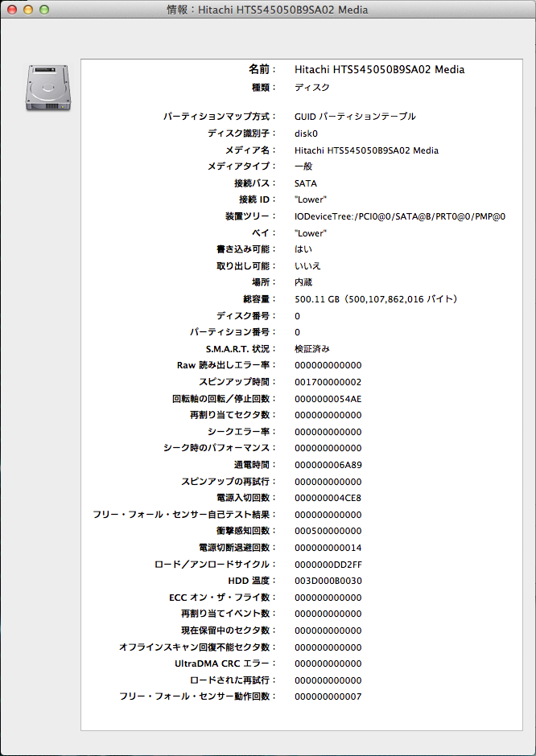536x756 pixels.
Task: Select name value Hitachi HTS545050B9SA02 Media beside 名前
Action: click(x=379, y=69)
